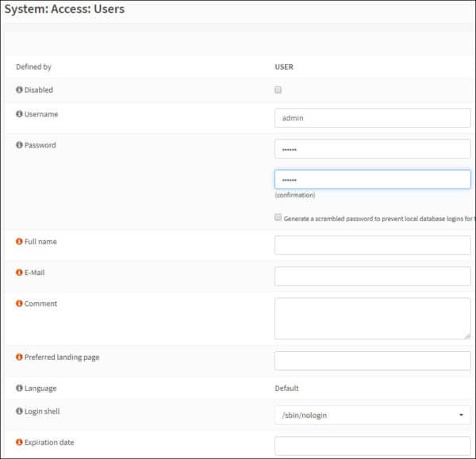The width and height of the screenshot is (476, 459).
Task: Click the info icon beside Login shell
Action: click(19, 411)
